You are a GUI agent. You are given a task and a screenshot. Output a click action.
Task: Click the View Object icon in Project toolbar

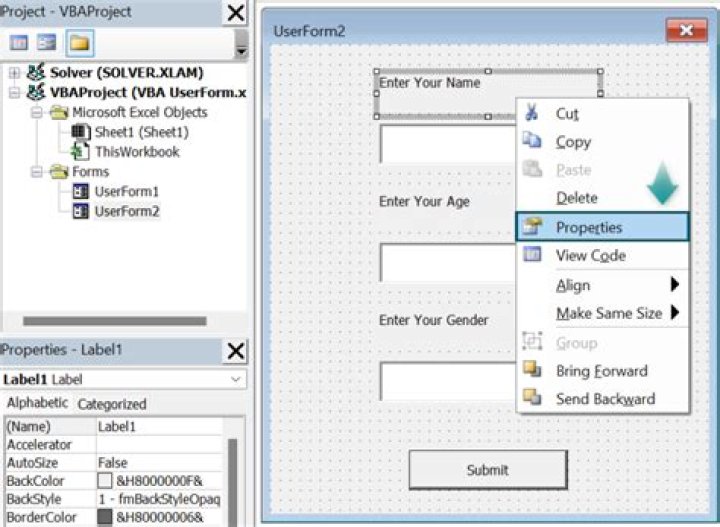pos(46,43)
